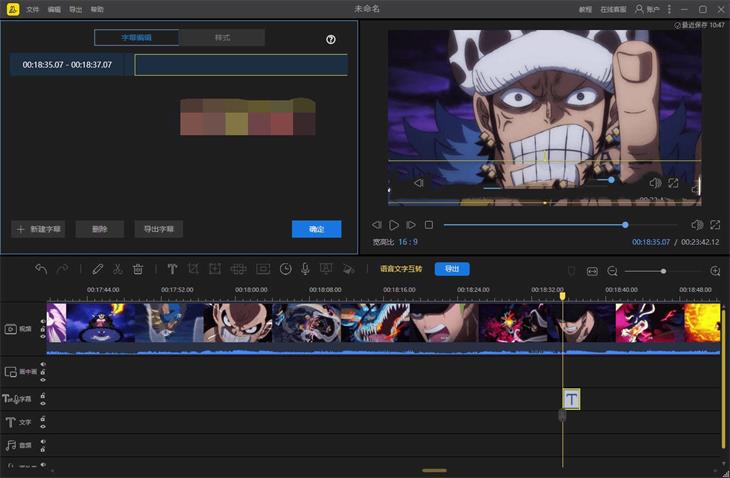
Task: Click the paint bucket icon in toolbar
Action: pyautogui.click(x=348, y=269)
